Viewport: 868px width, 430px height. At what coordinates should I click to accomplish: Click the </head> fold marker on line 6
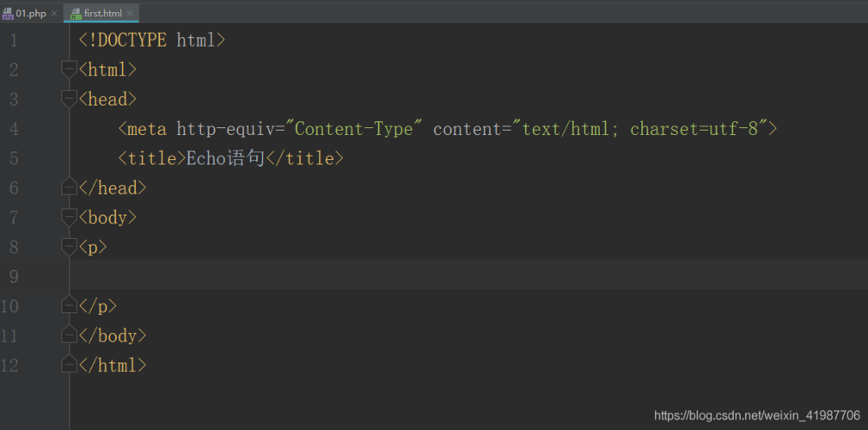[x=70, y=187]
